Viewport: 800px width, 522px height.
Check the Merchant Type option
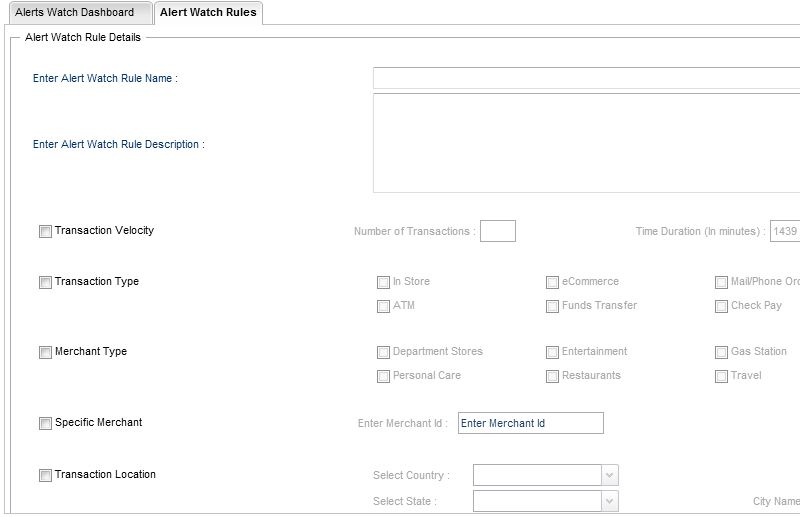tap(45, 353)
